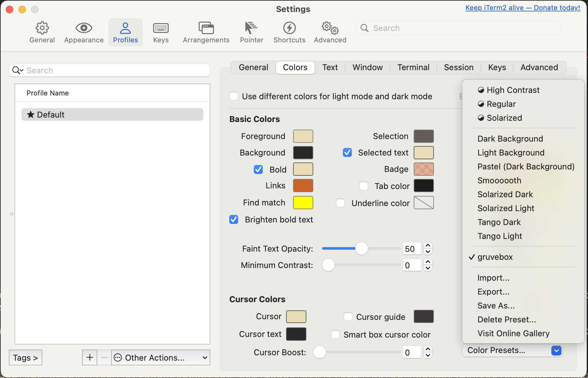Open Shortcuts settings
The width and height of the screenshot is (588, 378).
point(289,32)
